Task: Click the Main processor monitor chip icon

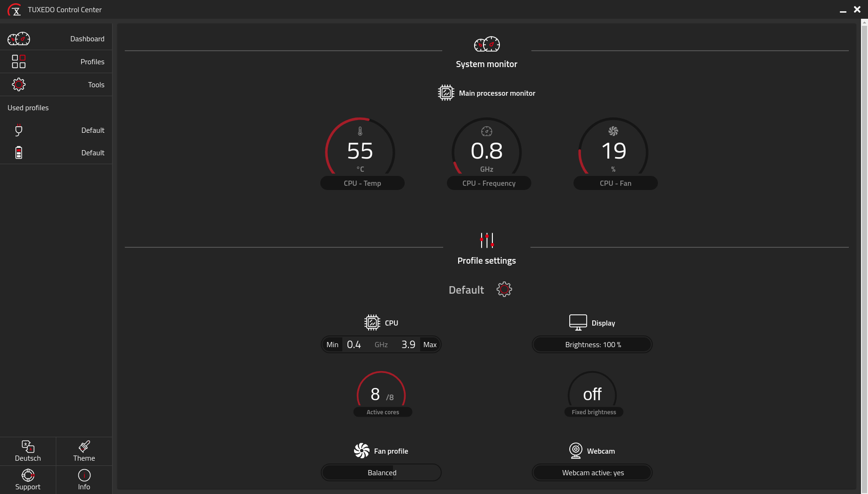Action: [446, 93]
